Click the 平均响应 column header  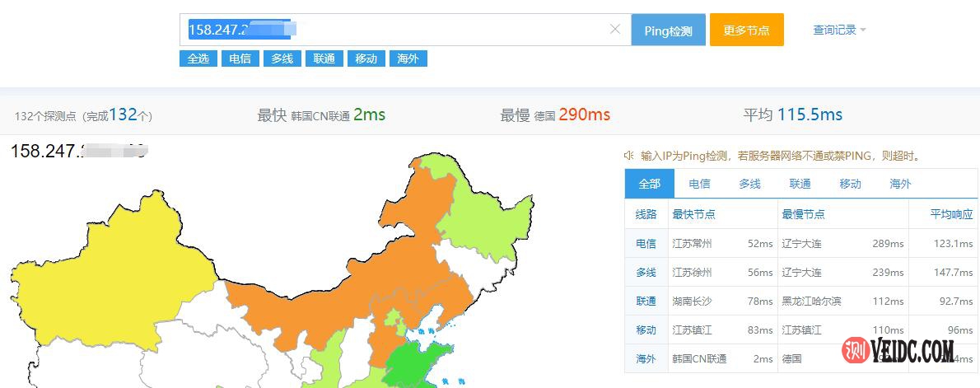tap(952, 214)
